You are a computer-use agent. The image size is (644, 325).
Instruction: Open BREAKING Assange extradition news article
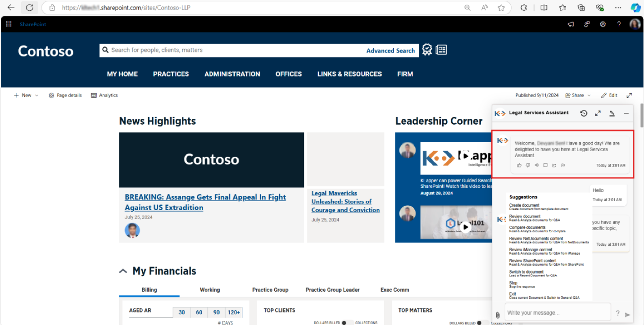pyautogui.click(x=205, y=203)
